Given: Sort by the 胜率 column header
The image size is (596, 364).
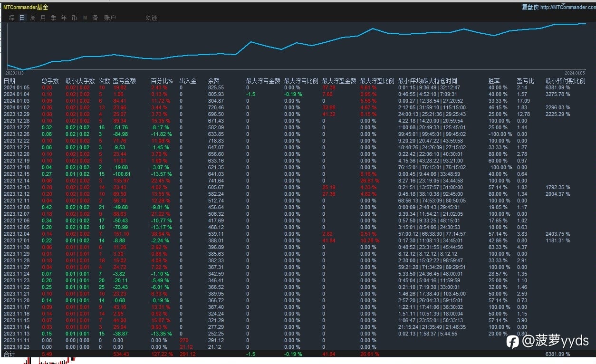Looking at the screenshot, I should click(494, 81).
